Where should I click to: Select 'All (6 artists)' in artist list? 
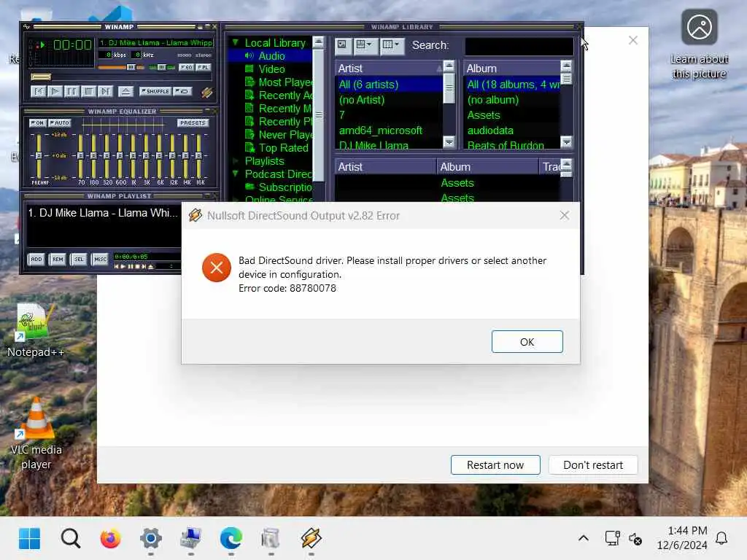point(389,85)
